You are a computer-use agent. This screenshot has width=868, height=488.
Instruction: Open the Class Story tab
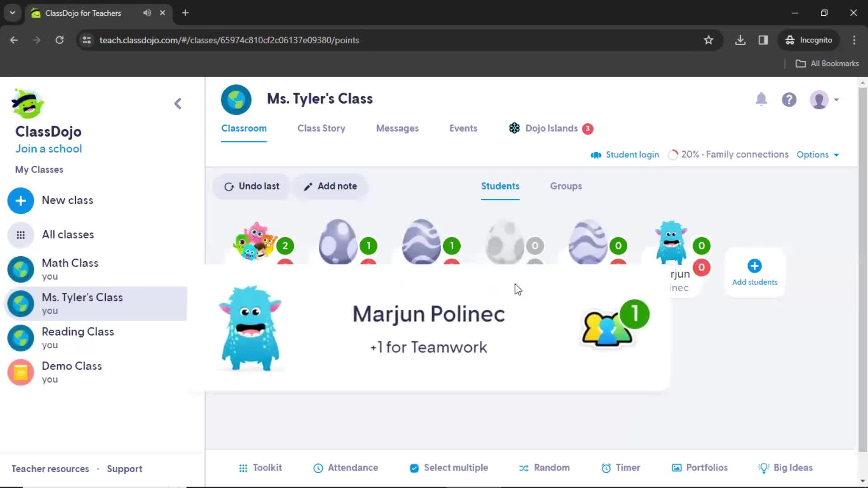[322, 128]
